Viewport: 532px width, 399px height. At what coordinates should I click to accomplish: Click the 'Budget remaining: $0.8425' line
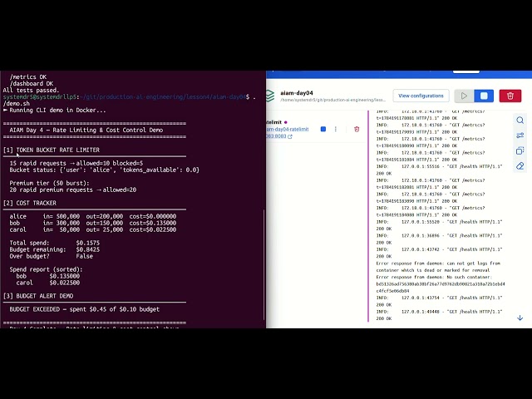(x=55, y=249)
